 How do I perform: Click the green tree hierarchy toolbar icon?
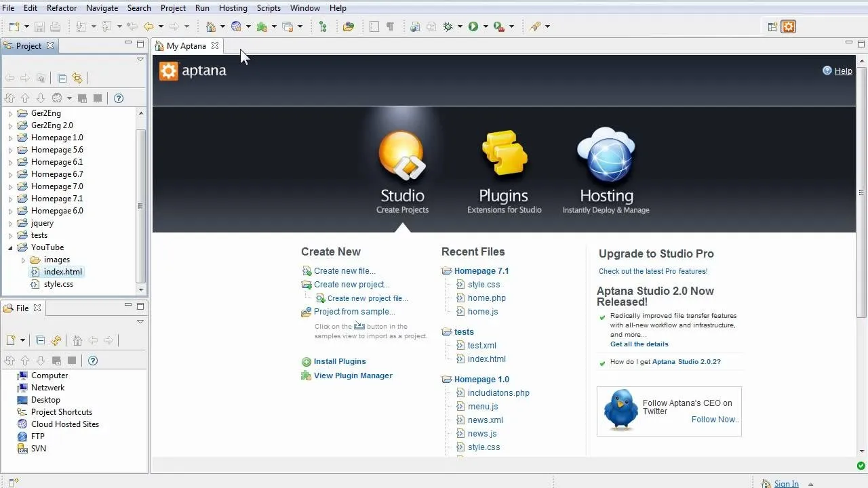[x=323, y=26]
